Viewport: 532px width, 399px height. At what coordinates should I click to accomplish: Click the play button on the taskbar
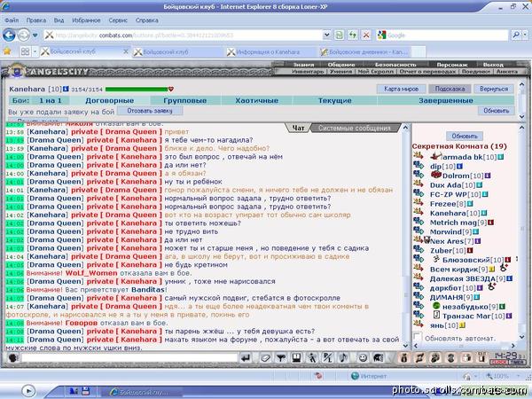pyautogui.click(x=28, y=391)
